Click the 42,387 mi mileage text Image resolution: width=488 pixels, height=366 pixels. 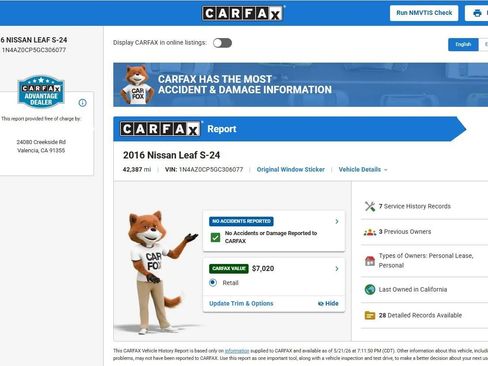coord(137,170)
